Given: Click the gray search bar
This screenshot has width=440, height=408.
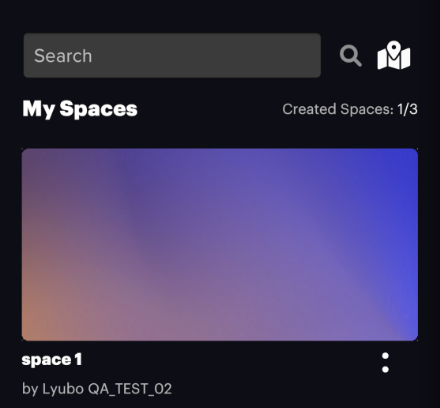Looking at the screenshot, I should pos(172,55).
